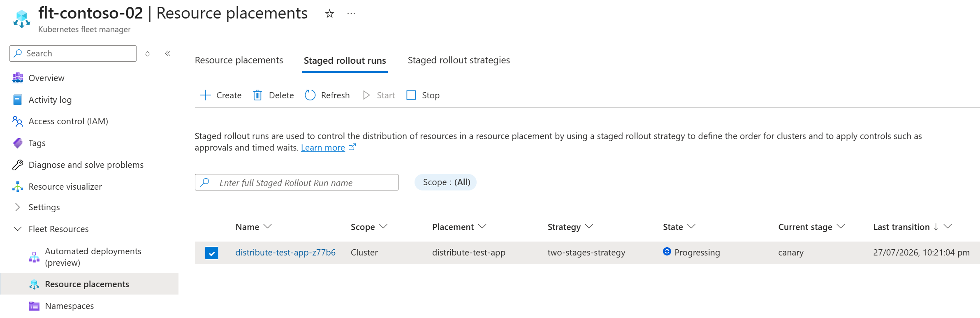Click the Progressing state sync icon

tap(667, 251)
